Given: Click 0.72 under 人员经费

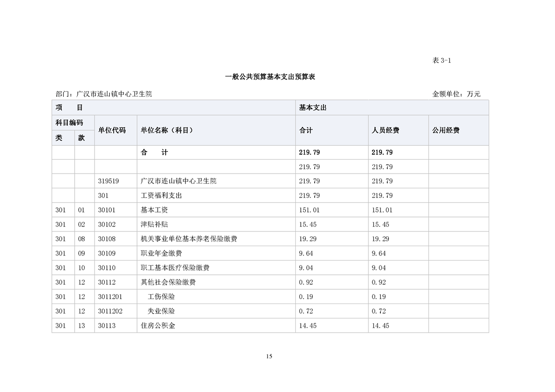Looking at the screenshot, I should pyautogui.click(x=379, y=312).
